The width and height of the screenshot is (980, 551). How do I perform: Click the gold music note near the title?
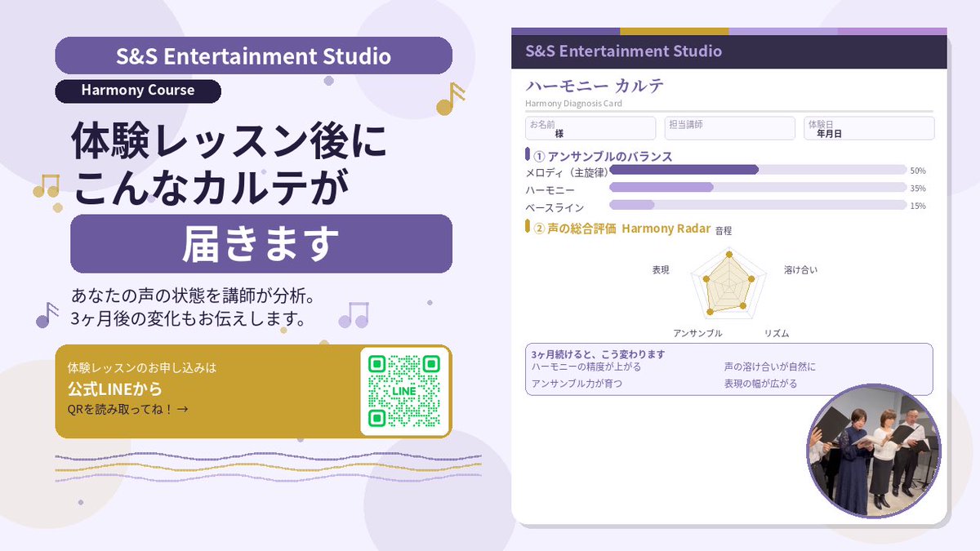pyautogui.click(x=450, y=99)
